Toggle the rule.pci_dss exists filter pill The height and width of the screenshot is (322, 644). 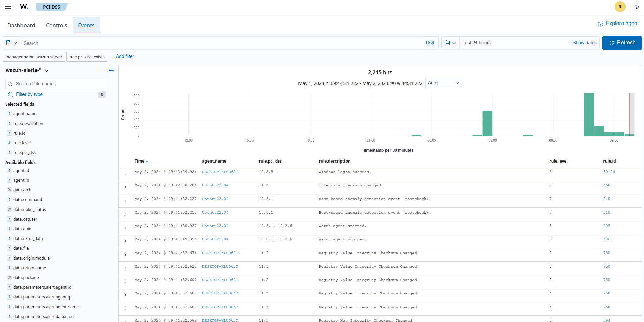click(87, 57)
